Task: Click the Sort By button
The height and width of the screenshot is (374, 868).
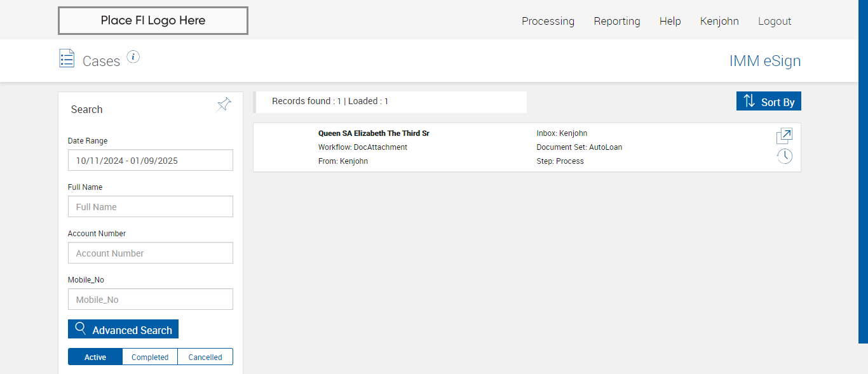Action: click(777, 102)
